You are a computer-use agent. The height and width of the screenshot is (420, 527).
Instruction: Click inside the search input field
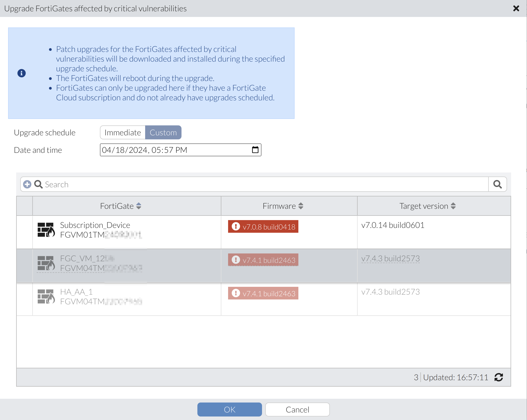click(162, 184)
